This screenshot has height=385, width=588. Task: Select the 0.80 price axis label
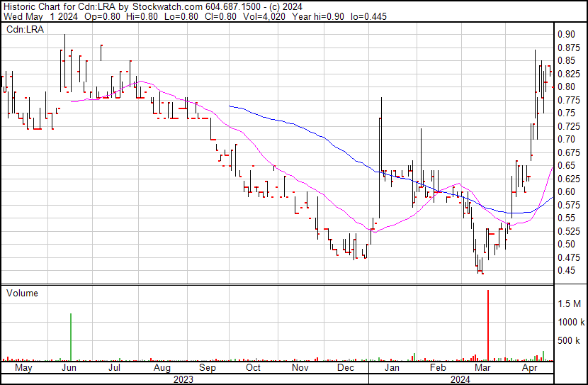coord(566,87)
